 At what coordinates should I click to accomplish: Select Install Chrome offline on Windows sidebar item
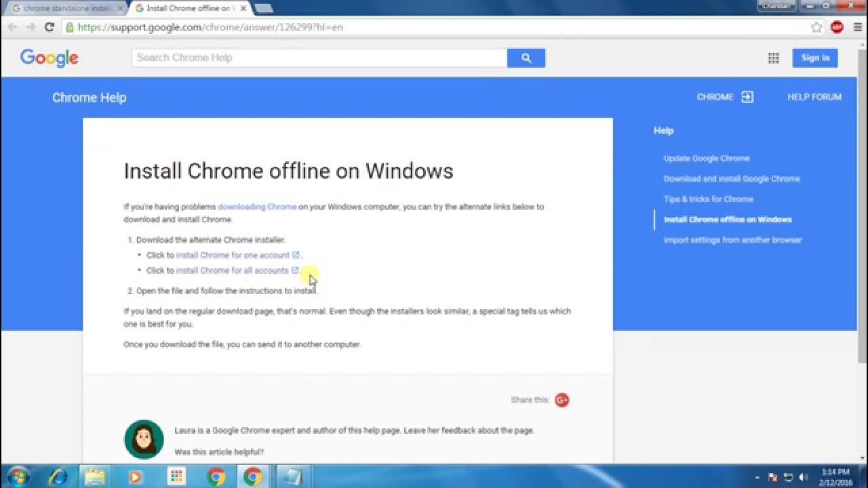click(x=728, y=219)
